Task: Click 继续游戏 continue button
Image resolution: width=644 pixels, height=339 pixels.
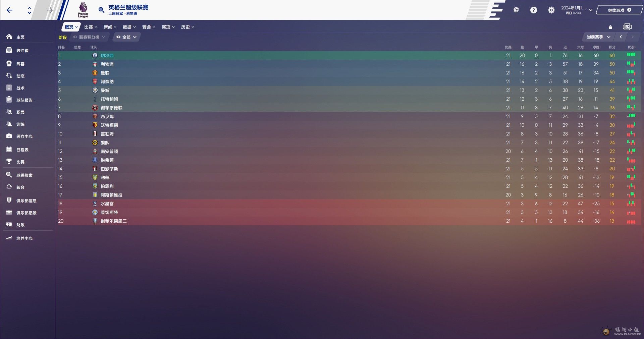Action: [619, 10]
